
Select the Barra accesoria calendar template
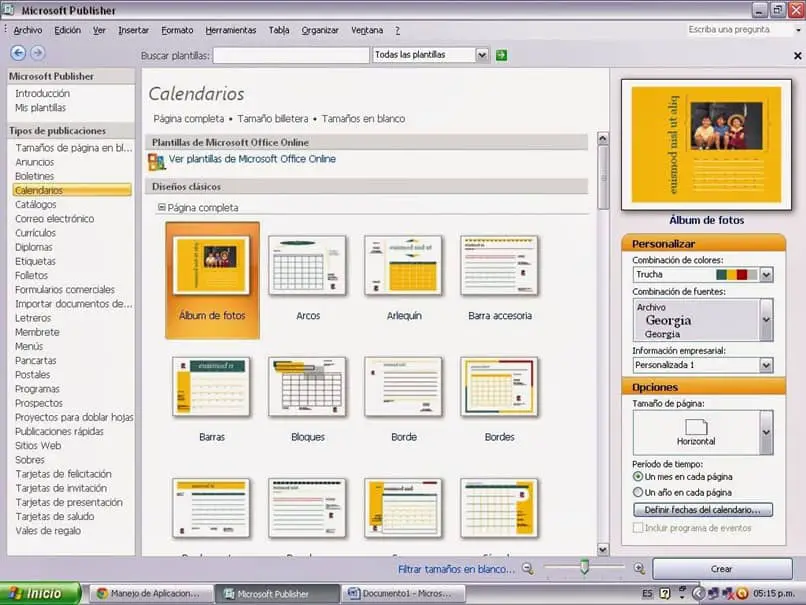click(x=499, y=266)
